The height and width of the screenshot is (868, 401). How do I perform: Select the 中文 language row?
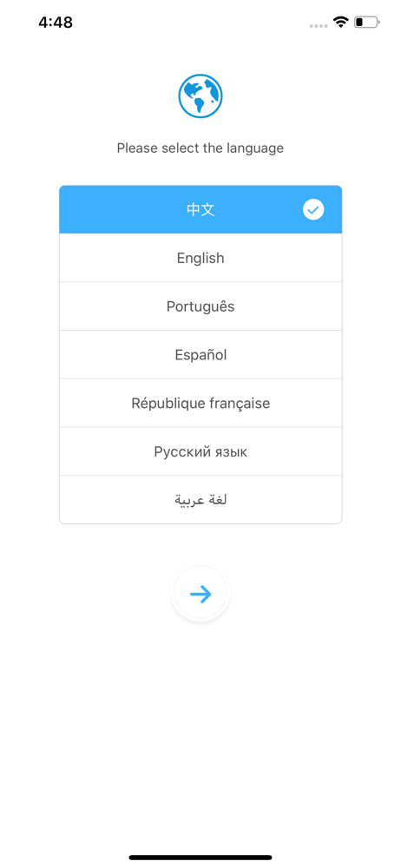point(200,210)
